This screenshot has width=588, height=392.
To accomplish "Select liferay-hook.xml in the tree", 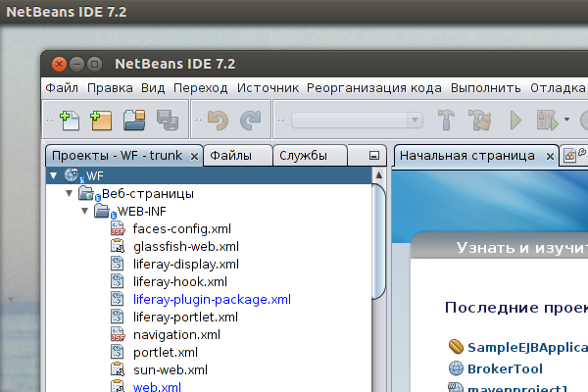I will [x=180, y=281].
